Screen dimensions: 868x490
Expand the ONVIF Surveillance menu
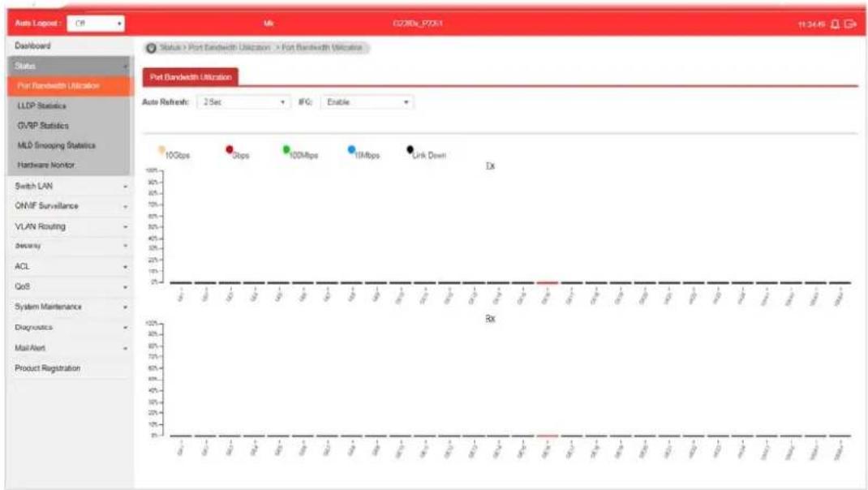pyautogui.click(x=70, y=206)
